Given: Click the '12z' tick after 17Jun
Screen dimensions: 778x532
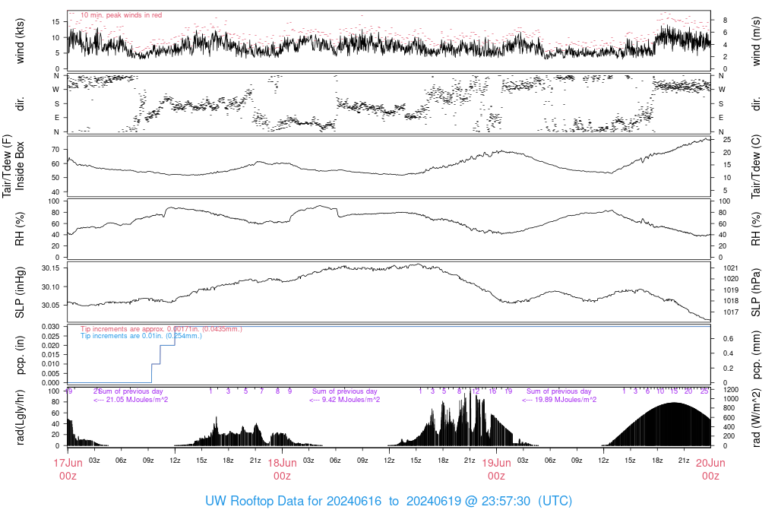Looking at the screenshot, I should tap(175, 461).
